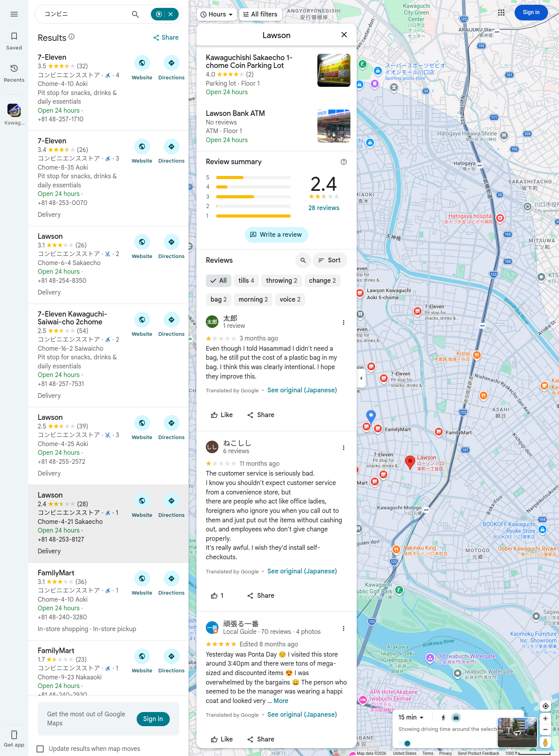Filter reviews by tills
559x756 pixels.
[246, 281]
